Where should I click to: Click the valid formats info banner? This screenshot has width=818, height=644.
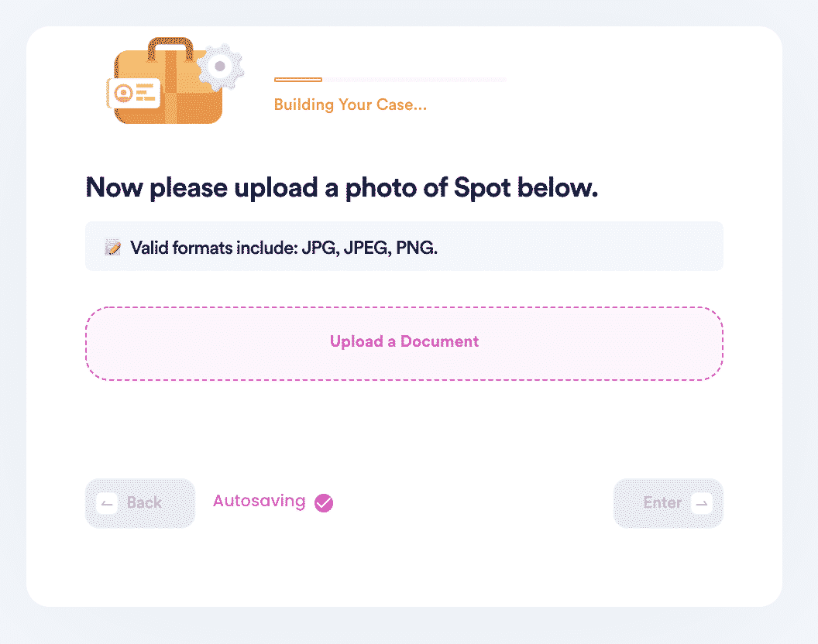(x=404, y=246)
